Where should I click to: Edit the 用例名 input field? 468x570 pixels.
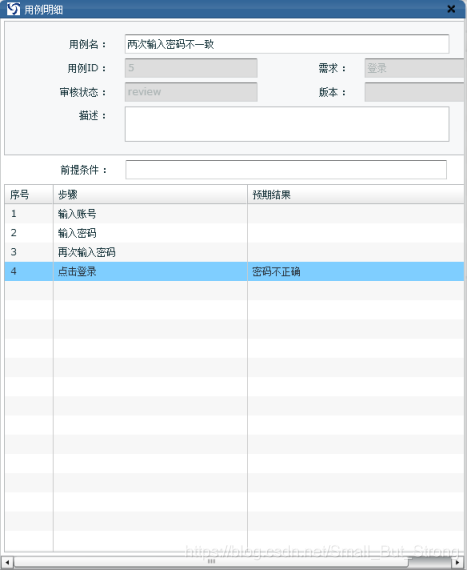(x=287, y=44)
